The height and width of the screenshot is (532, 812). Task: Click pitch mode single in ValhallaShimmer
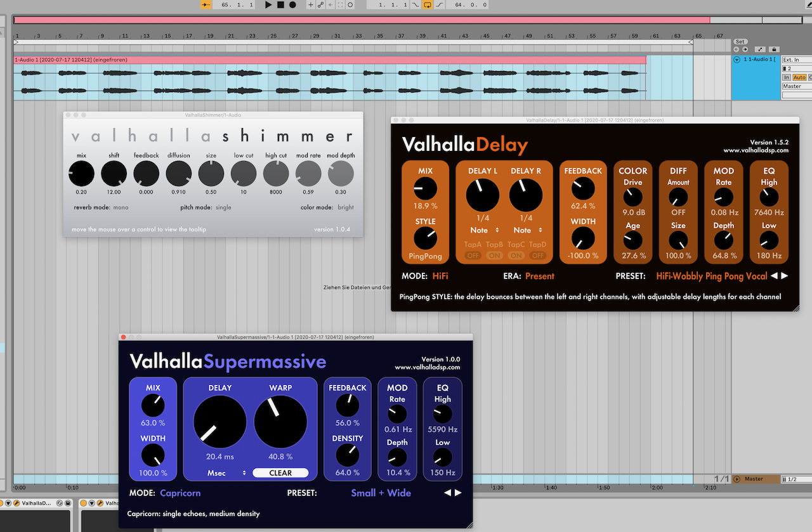coord(223,207)
